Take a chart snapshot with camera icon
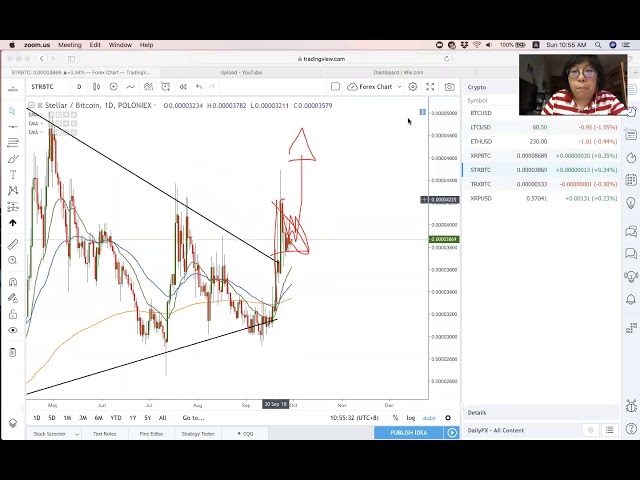Screen dimensions: 640x480 click(x=449, y=87)
